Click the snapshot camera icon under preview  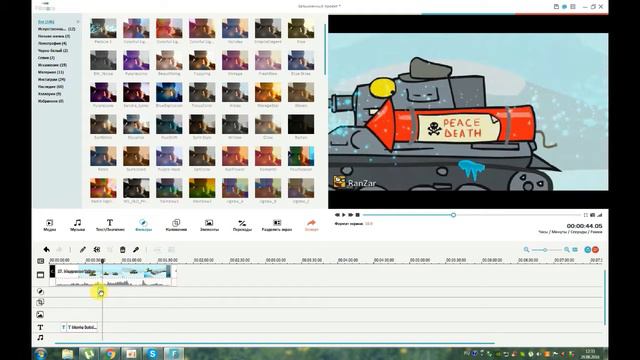point(593,215)
